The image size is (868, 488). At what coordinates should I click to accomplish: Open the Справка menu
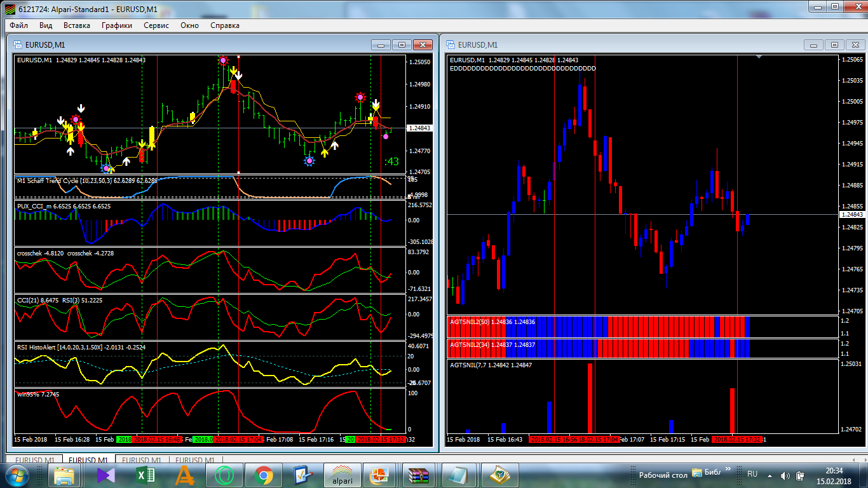[224, 25]
